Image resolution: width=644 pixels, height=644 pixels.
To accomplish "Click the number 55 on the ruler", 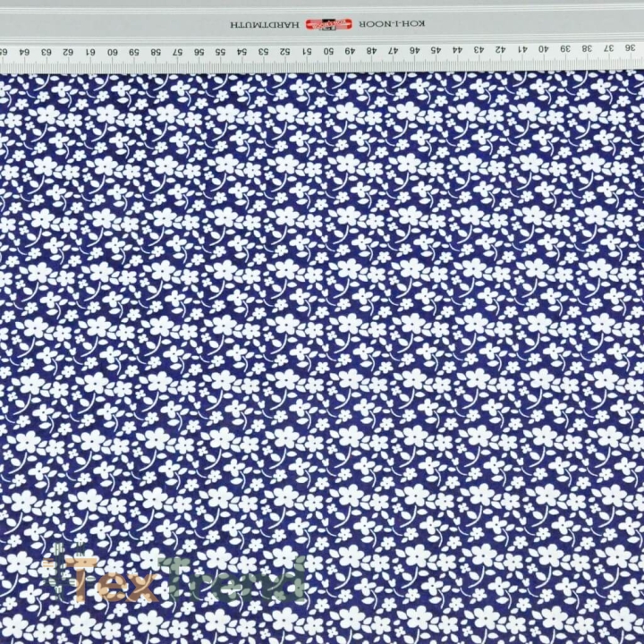I will tap(221, 52).
